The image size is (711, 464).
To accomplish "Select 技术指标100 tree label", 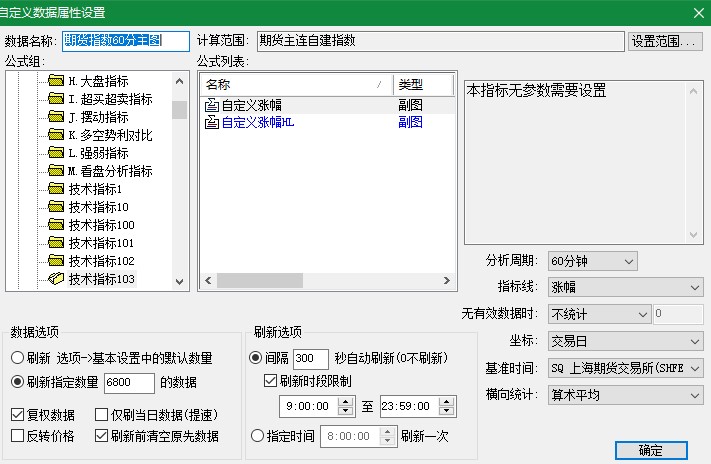I will click(x=102, y=225).
